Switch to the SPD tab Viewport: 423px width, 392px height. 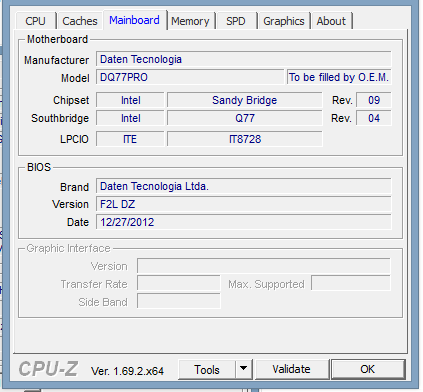[236, 21]
